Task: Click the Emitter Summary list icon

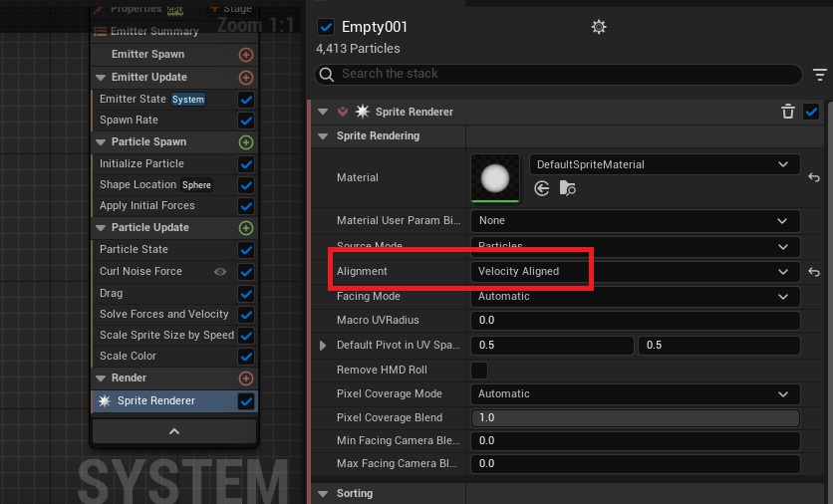Action: coord(100,31)
